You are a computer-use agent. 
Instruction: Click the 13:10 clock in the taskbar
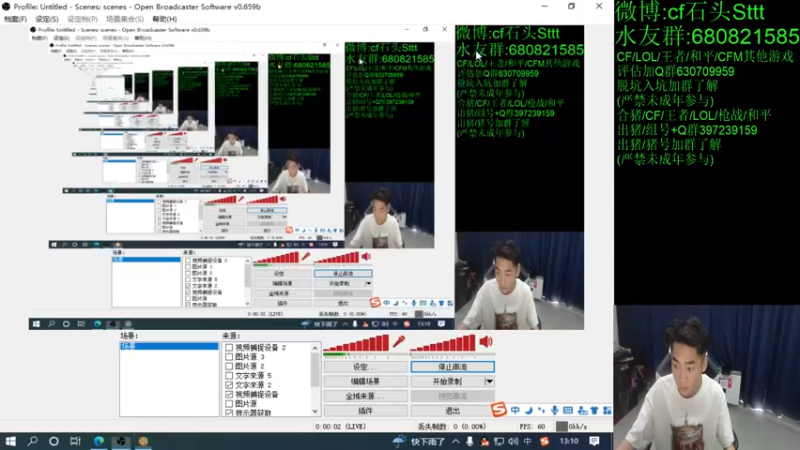(x=569, y=441)
